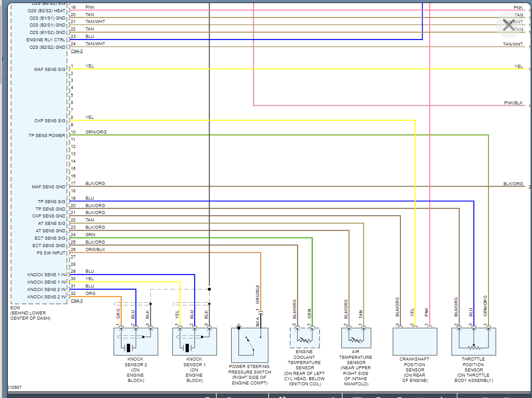This screenshot has height=398, width=532.
Task: Click the yellow YEL label on MAF wire
Action: [89, 66]
